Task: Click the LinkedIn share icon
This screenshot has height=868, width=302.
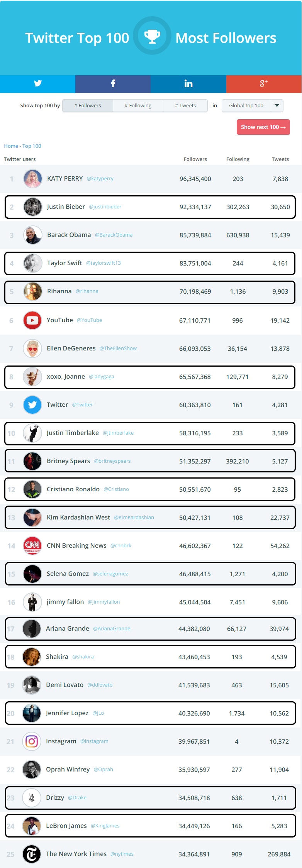Action: (x=188, y=84)
